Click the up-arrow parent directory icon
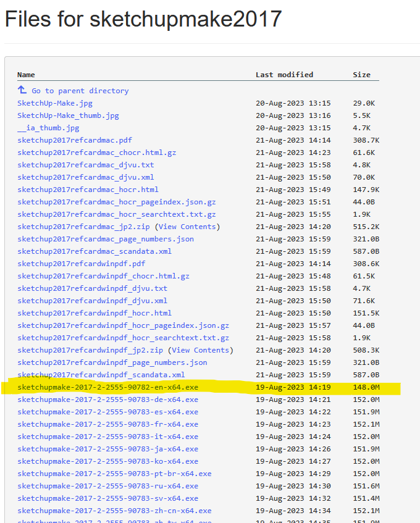Viewport: 420px width, 523px height. [22, 90]
